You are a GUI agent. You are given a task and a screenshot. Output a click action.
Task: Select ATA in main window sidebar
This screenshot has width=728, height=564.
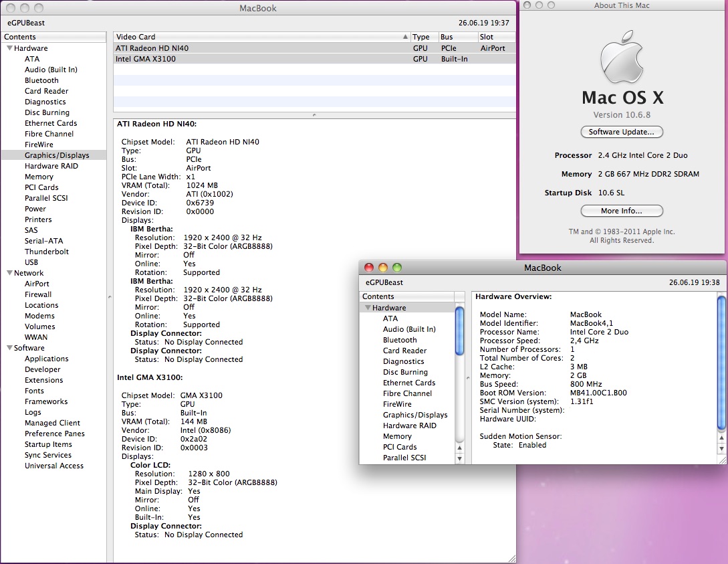pyautogui.click(x=32, y=58)
